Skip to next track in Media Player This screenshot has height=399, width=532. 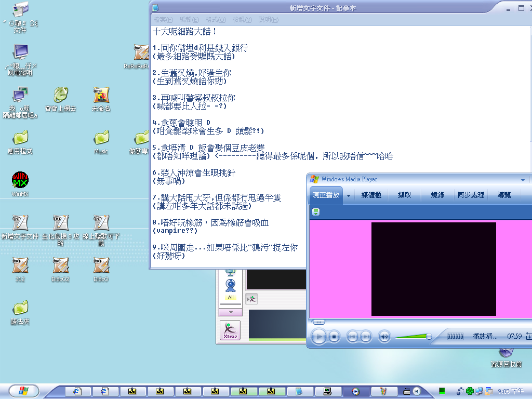tap(366, 337)
